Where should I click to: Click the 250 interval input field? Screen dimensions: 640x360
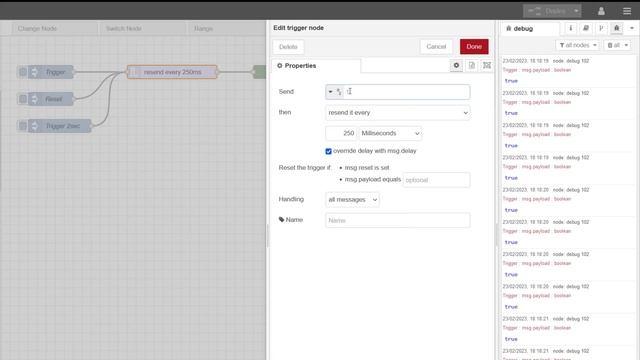click(341, 133)
